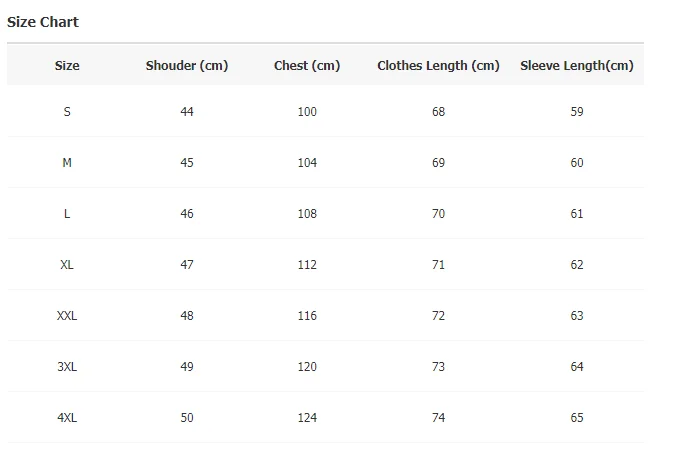Click the 3XL size row label
The image size is (676, 466).
(67, 366)
